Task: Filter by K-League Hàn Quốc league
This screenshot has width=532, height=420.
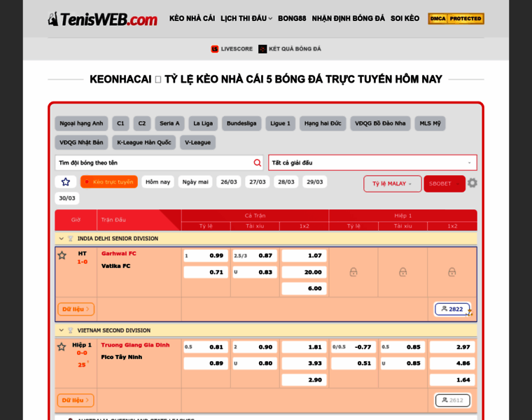Action: (x=144, y=143)
